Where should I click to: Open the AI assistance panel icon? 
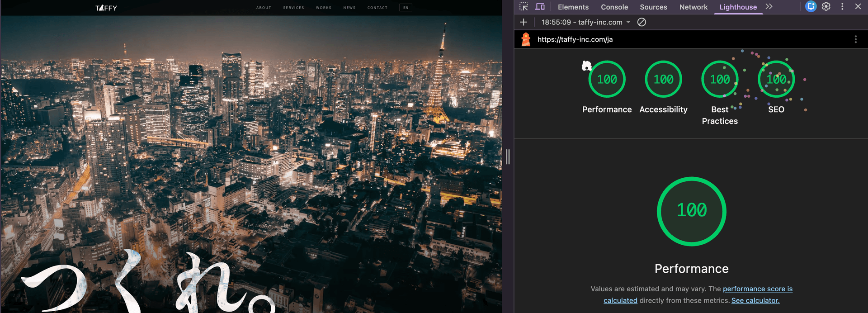tap(811, 7)
